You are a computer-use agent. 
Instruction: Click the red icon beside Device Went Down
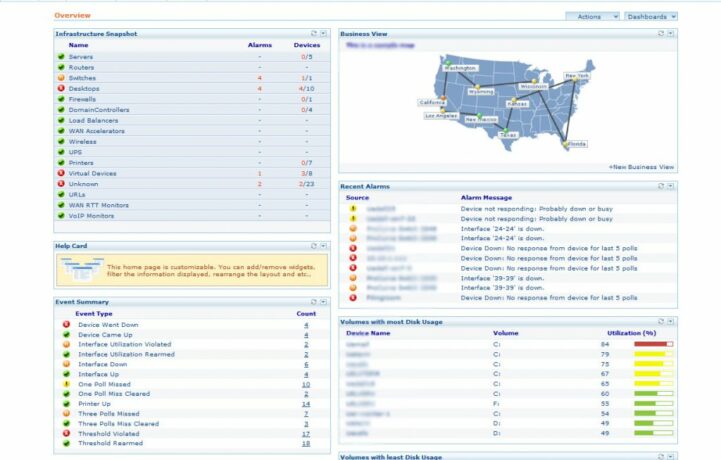click(66, 324)
